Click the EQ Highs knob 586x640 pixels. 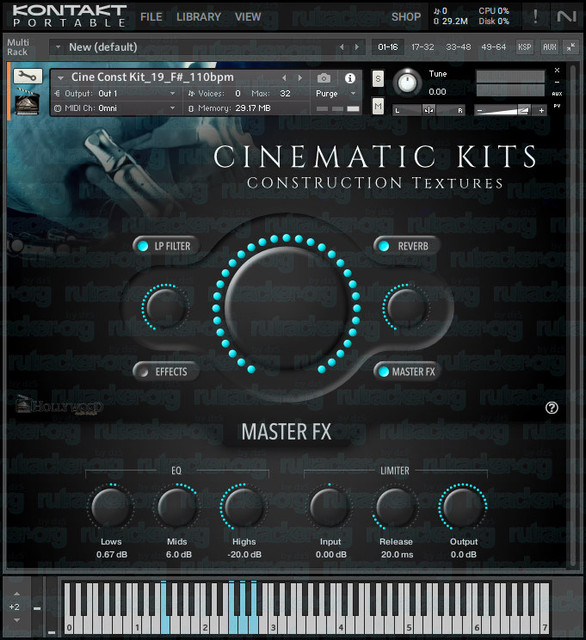pyautogui.click(x=244, y=507)
